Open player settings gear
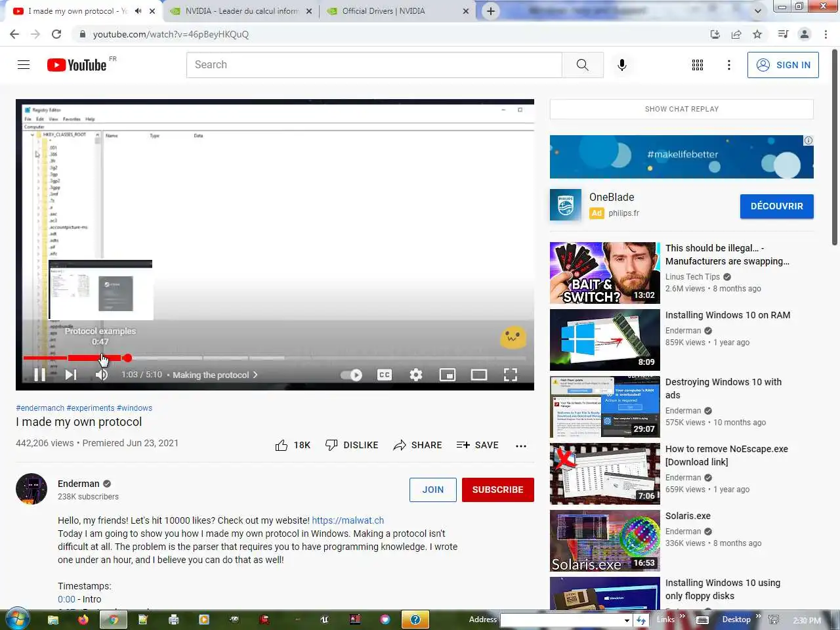 [416, 375]
